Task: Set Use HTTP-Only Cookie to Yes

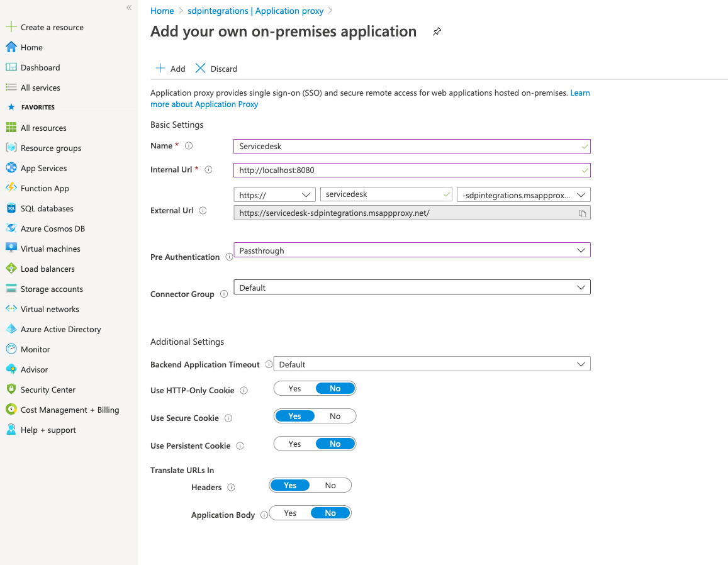Action: click(x=294, y=389)
